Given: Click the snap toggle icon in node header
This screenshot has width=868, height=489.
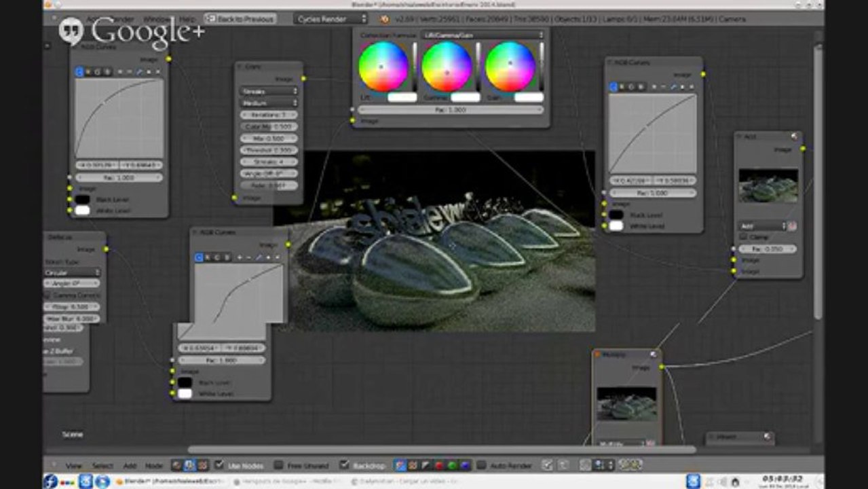Looking at the screenshot, I should (x=585, y=465).
